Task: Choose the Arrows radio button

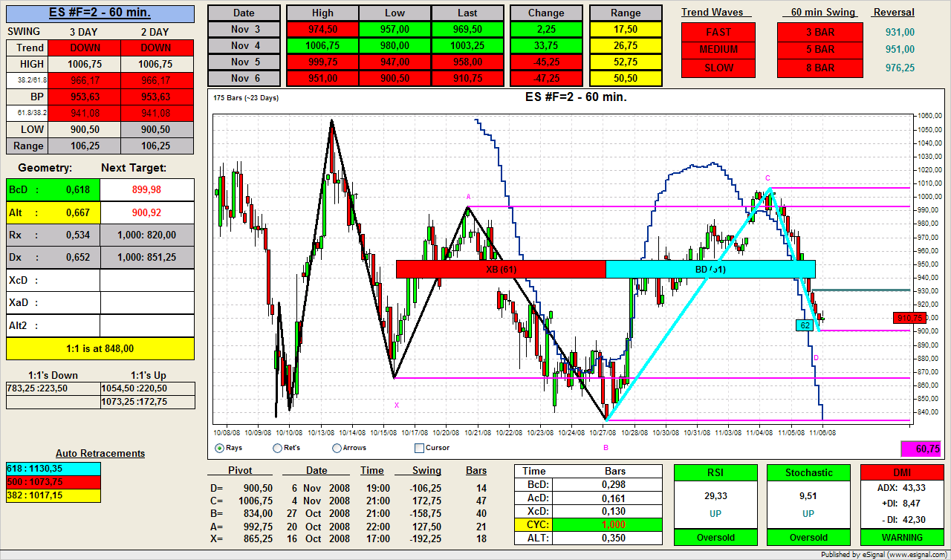Action: (337, 448)
